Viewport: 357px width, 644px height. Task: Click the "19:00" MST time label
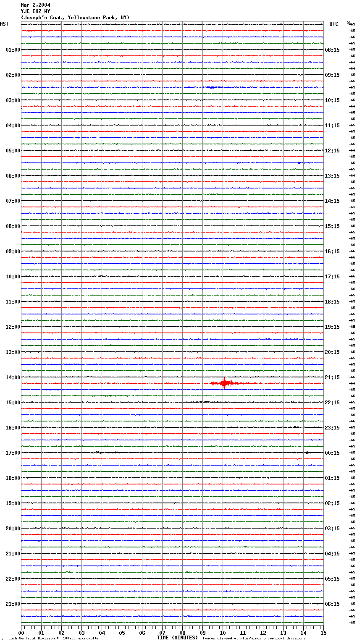(13, 503)
